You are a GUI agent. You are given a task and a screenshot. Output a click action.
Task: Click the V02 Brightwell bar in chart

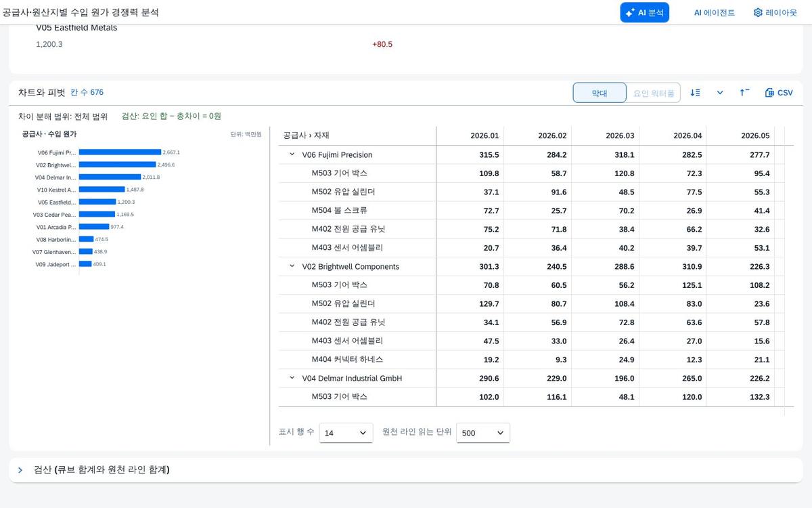click(117, 165)
